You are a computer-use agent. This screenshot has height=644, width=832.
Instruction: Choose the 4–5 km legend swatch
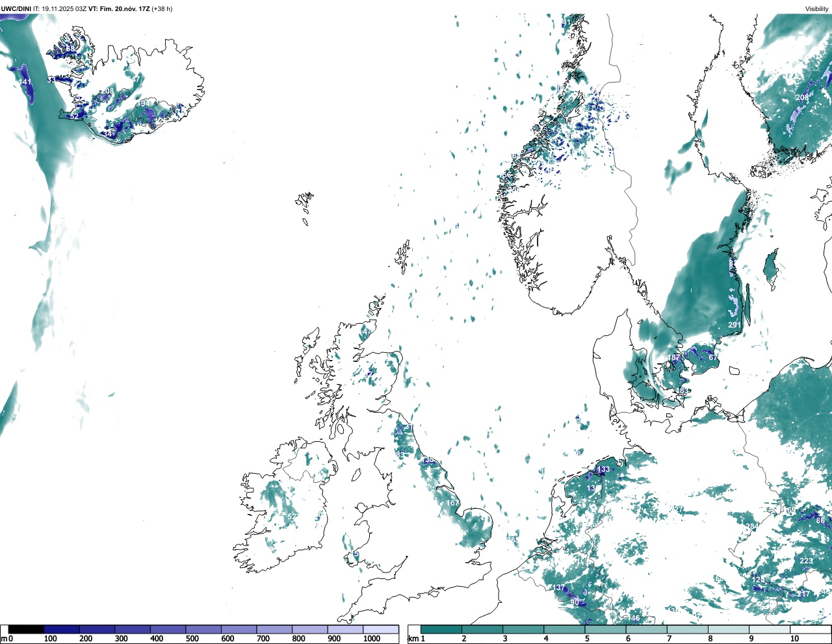tap(564, 629)
